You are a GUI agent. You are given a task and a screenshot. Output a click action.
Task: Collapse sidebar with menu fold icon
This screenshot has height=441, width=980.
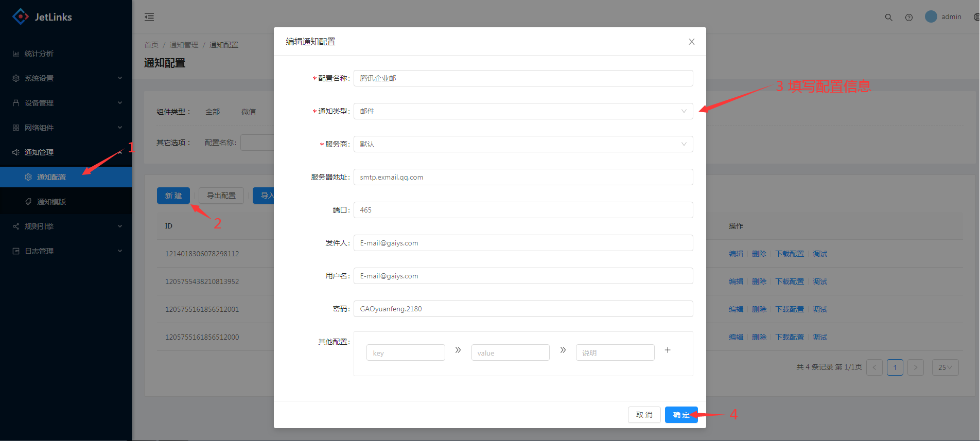click(x=149, y=17)
